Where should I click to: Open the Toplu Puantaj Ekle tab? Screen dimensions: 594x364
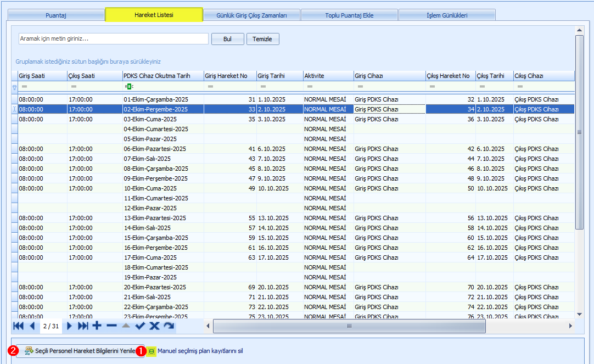point(349,15)
